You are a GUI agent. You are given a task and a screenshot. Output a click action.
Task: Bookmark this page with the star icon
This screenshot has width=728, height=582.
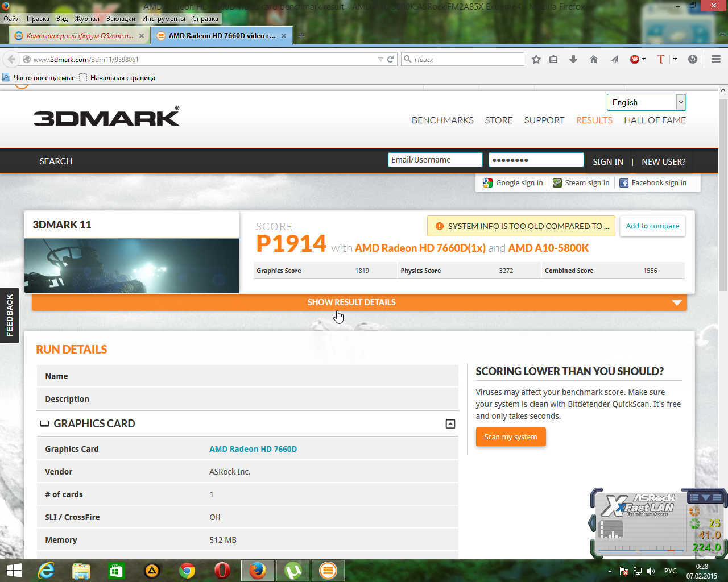click(x=536, y=59)
